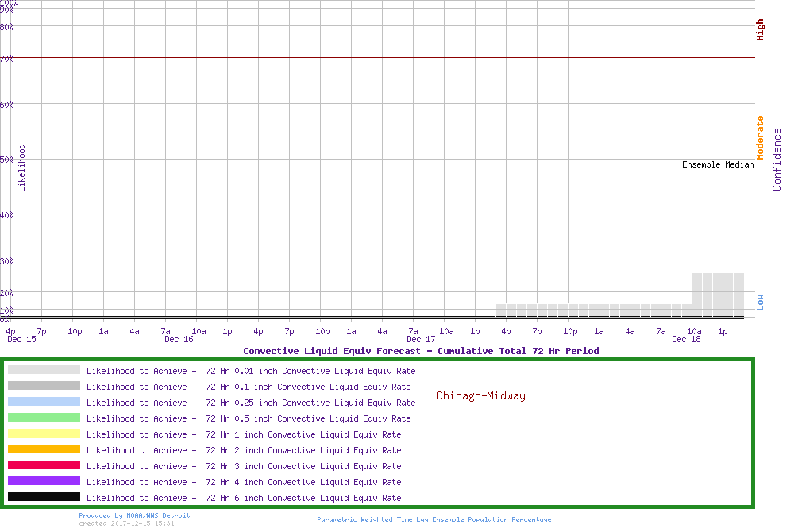Click the Produced by NOAA/NWS Detroit credit
The width and height of the screenshot is (794, 532).
point(134,515)
